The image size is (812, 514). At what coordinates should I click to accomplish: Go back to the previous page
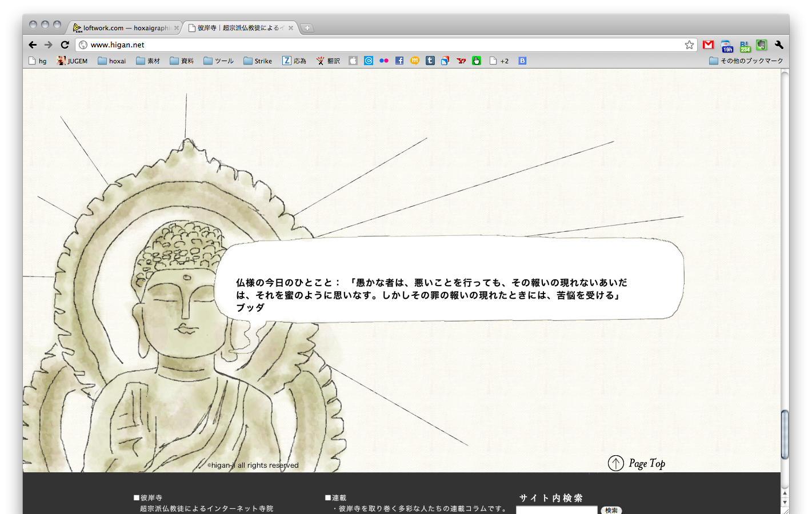pyautogui.click(x=33, y=45)
